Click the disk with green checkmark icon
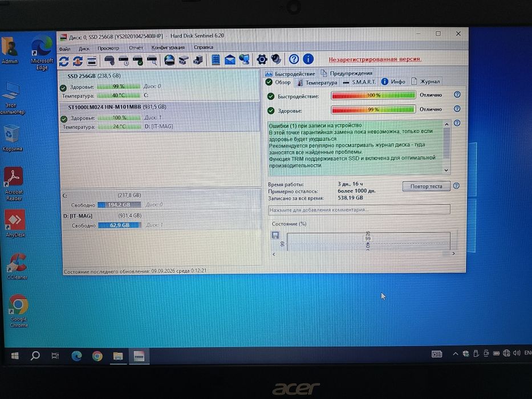The image size is (532, 399). tap(138, 60)
